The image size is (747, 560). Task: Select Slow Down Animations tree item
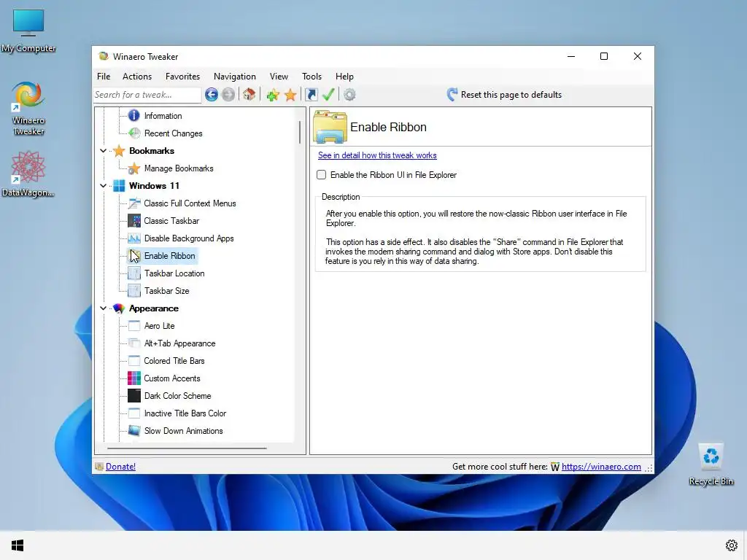183,431
